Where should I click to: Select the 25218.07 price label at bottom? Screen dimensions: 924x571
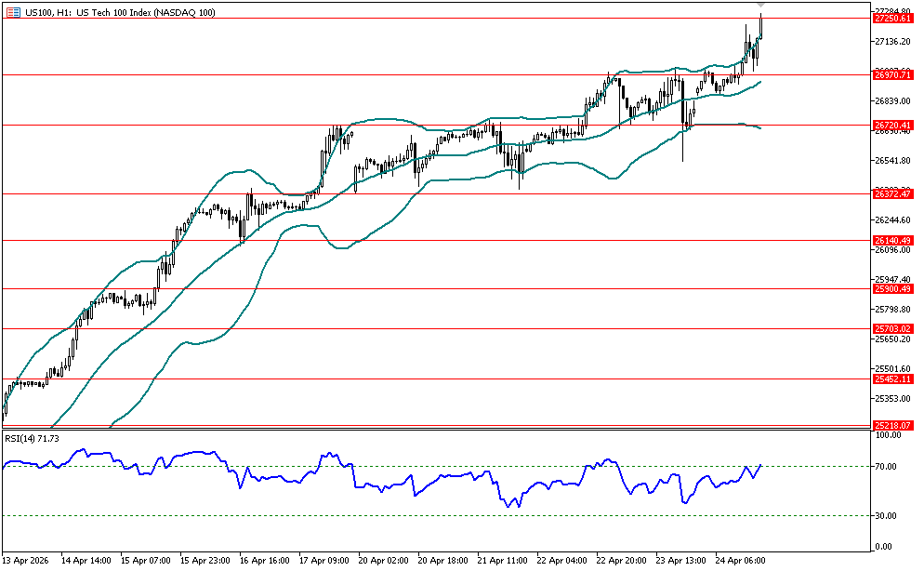[x=892, y=426]
